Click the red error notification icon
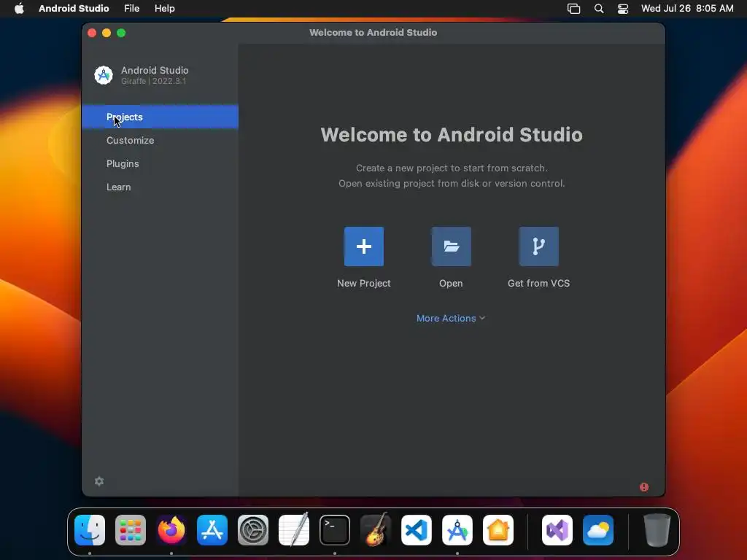Screen dimensions: 747x560 (x=644, y=487)
